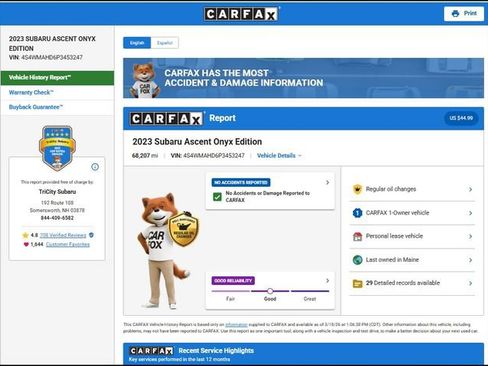Switch the report language to Español

165,43
